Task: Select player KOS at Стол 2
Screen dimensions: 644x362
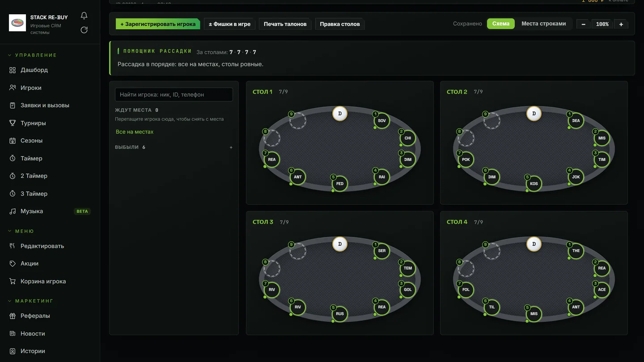Action: pyautogui.click(x=534, y=184)
